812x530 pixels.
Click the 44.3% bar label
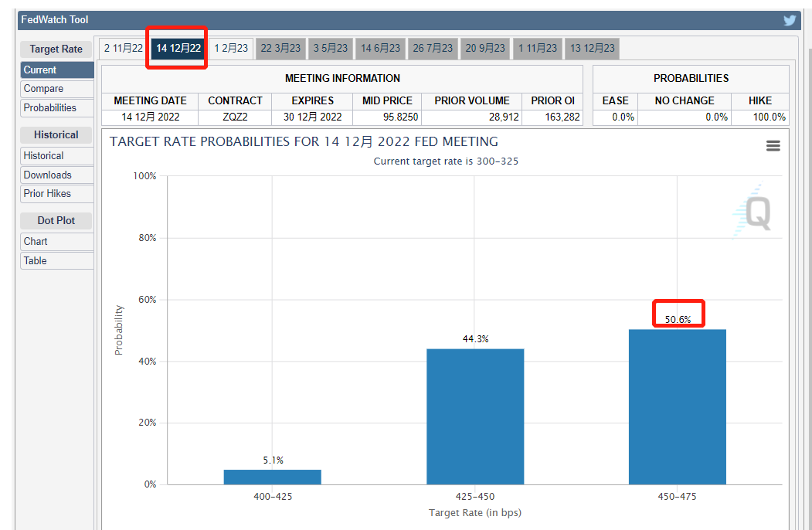click(x=475, y=339)
